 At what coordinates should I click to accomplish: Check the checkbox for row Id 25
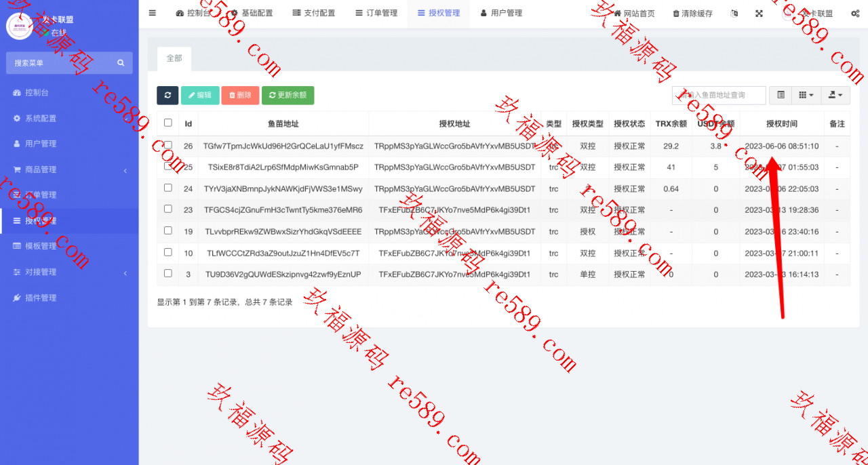click(x=168, y=166)
